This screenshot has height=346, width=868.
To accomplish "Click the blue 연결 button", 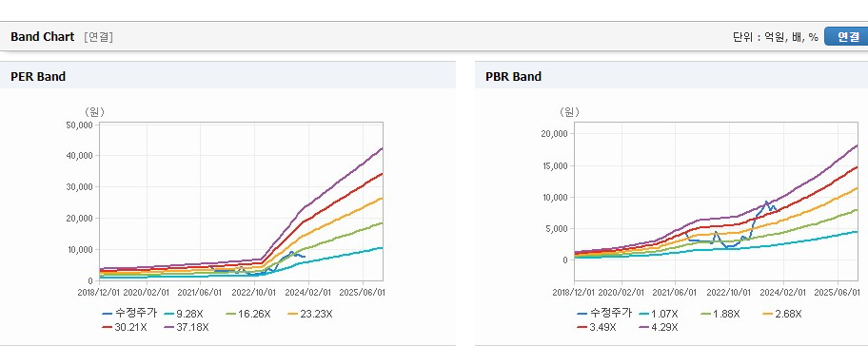I will click(846, 36).
